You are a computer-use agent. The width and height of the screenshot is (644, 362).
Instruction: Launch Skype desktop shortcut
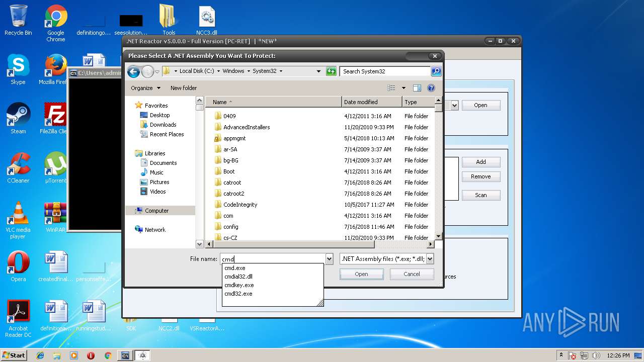coord(18,70)
